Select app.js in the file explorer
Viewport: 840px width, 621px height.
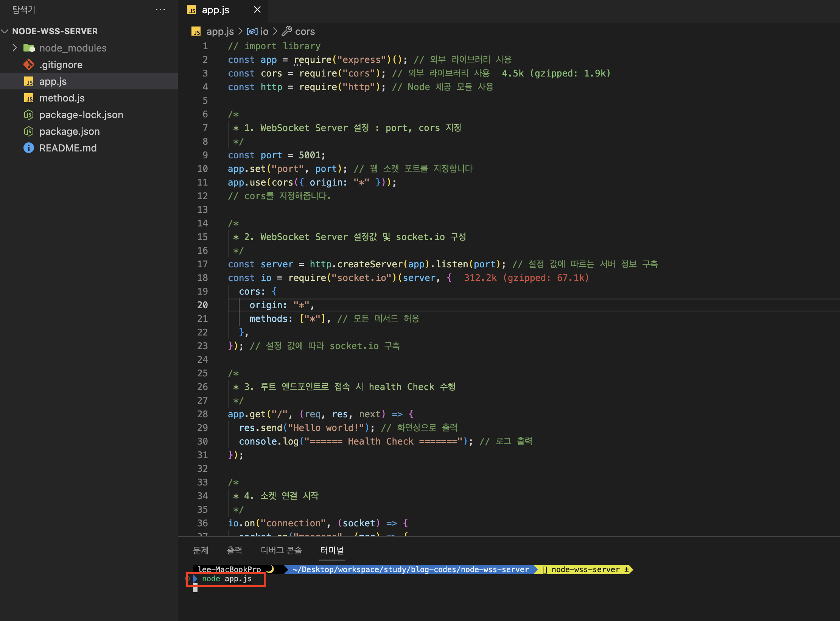point(53,81)
